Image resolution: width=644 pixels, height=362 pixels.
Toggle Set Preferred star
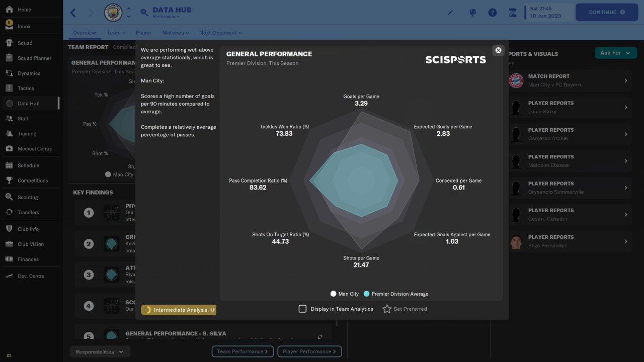(x=387, y=309)
